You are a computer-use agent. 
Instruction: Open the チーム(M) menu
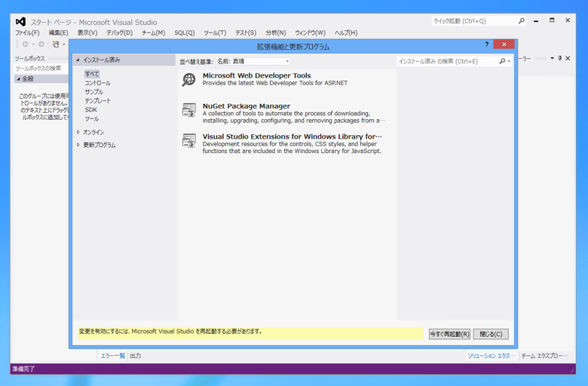point(153,32)
